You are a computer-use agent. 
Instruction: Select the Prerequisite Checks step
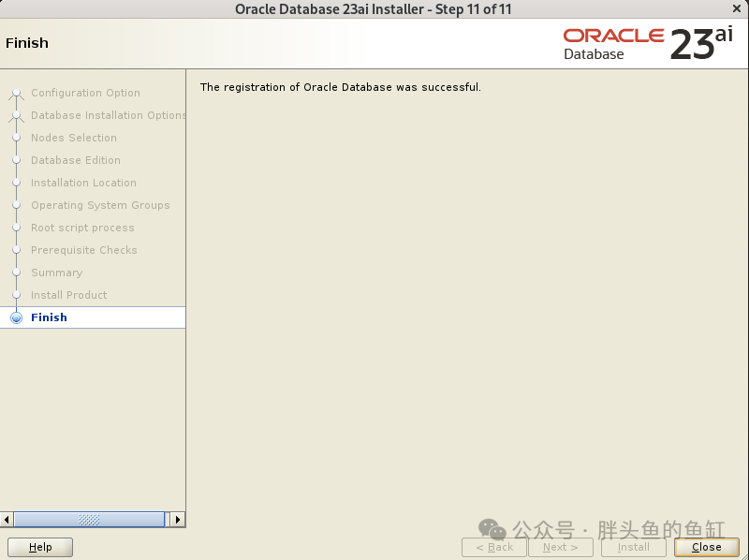(84, 250)
